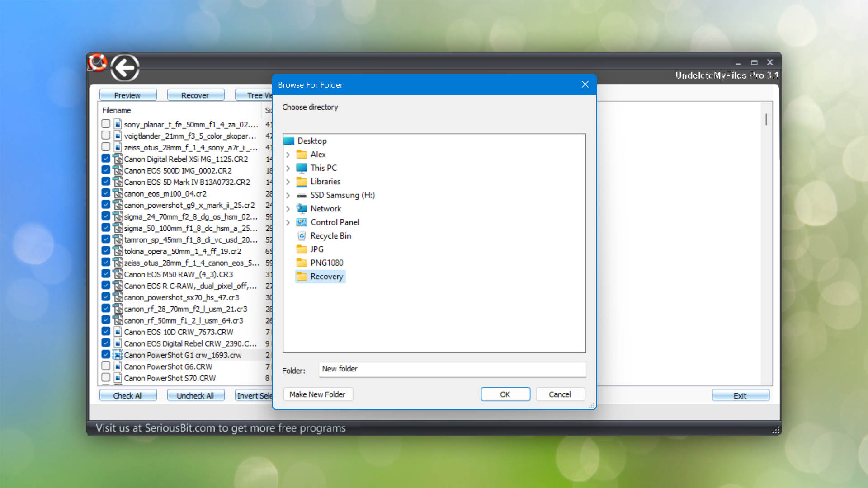This screenshot has height=488, width=868.
Task: Check the voigtlander_21mm file checkbox
Action: [x=106, y=135]
